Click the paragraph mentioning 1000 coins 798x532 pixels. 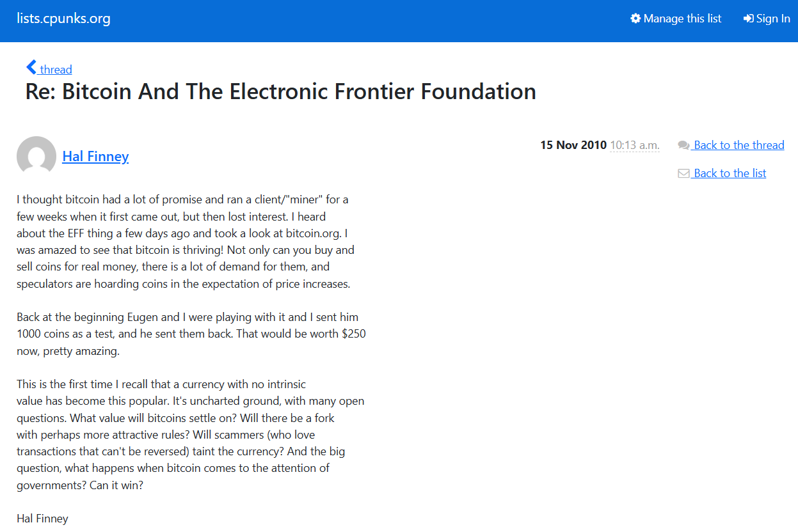[x=191, y=334]
